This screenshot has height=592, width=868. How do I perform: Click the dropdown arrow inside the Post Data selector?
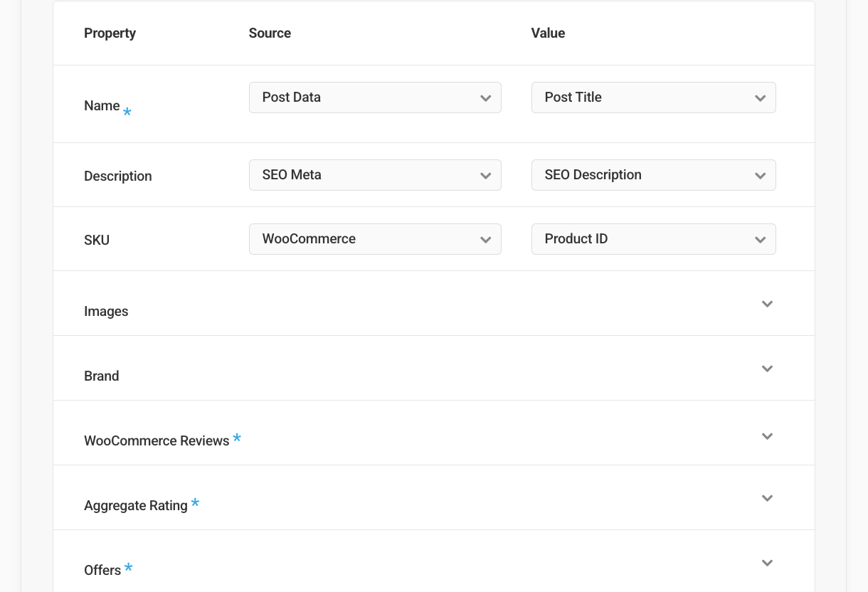pos(485,97)
